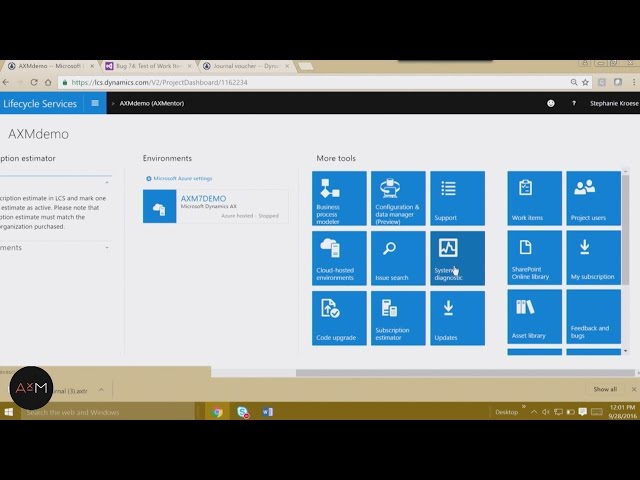Collapse the subscription estimator section arrow
Screen dimensions: 640x480
coord(107,182)
